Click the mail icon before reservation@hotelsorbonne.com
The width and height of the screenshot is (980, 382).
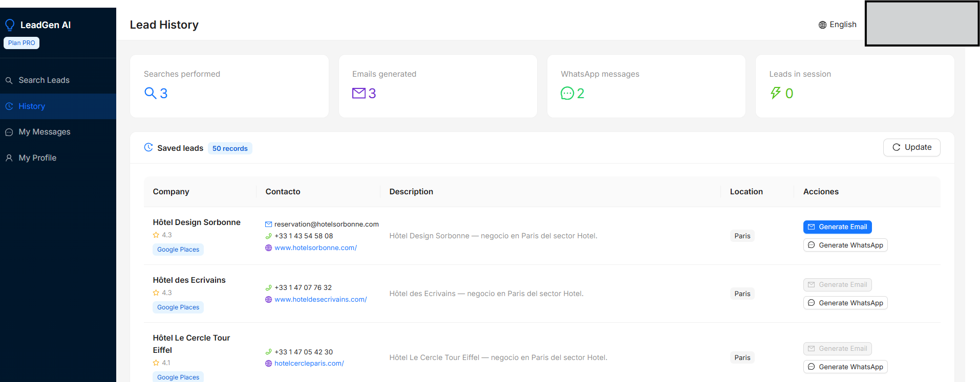pos(268,224)
